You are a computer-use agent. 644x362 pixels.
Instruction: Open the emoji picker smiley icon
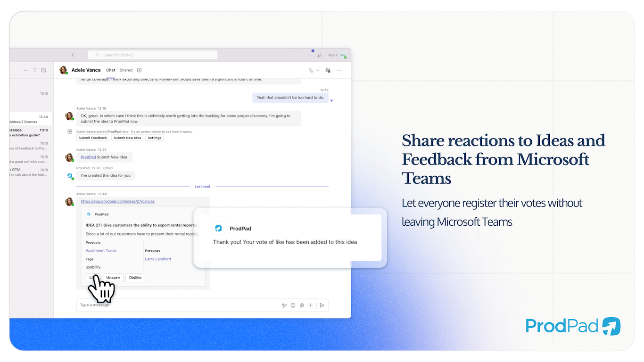coord(293,305)
